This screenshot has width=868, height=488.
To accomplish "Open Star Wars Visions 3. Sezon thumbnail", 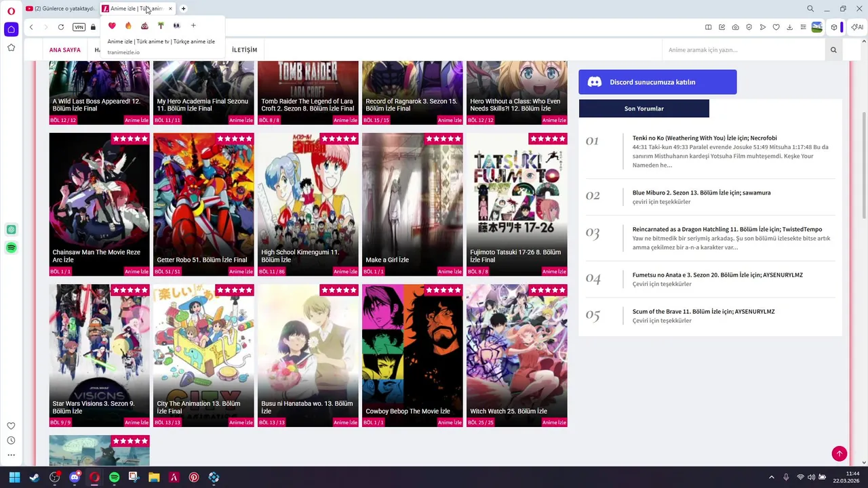I will coord(99,355).
